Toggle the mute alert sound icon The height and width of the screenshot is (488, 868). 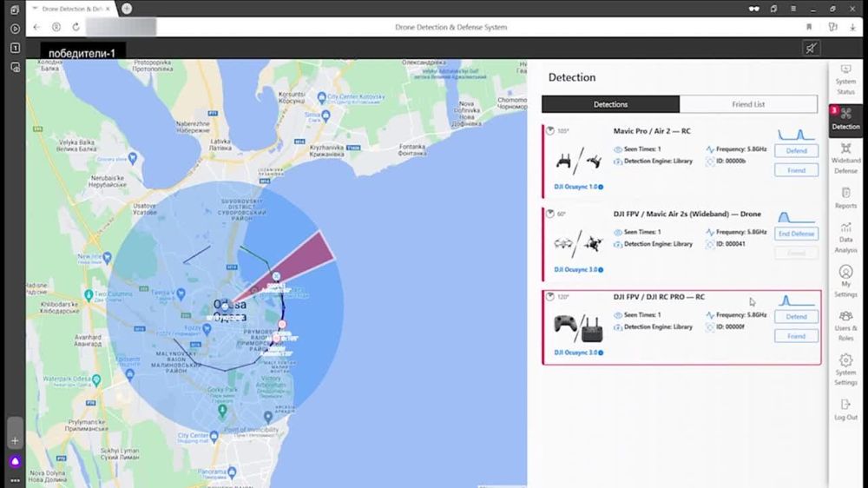[x=811, y=49]
